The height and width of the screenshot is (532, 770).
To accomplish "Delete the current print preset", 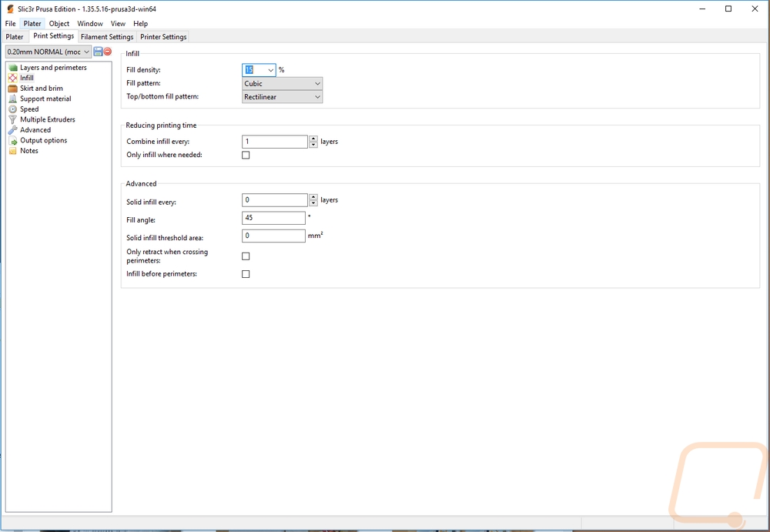I will (108, 52).
